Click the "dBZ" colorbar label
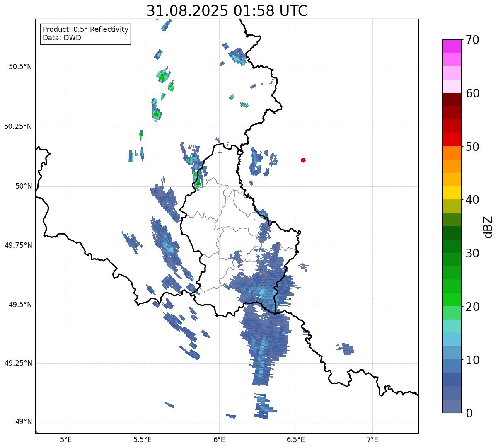Image resolution: width=498 pixels, height=448 pixels. click(488, 226)
